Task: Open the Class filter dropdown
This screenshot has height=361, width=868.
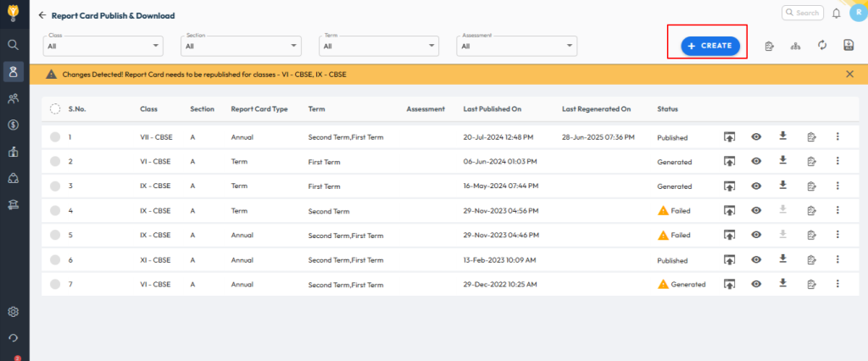Action: click(103, 46)
